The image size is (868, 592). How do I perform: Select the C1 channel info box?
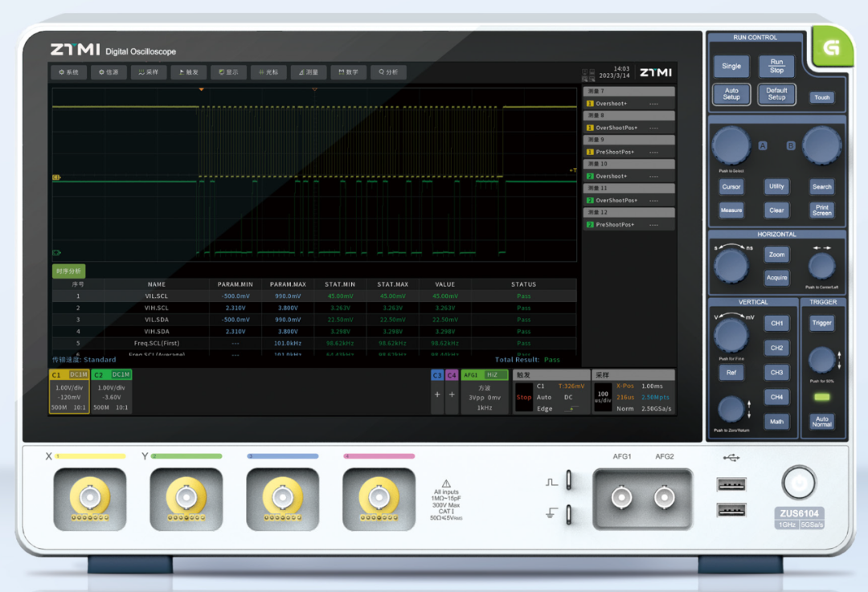click(x=69, y=391)
